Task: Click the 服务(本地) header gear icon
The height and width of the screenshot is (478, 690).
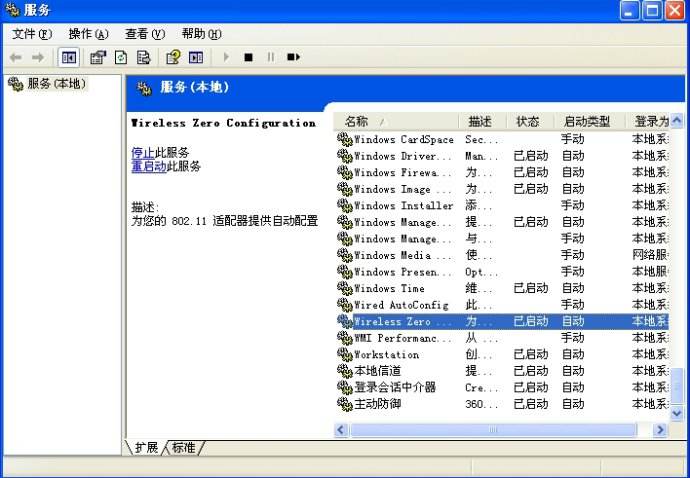Action: [144, 88]
